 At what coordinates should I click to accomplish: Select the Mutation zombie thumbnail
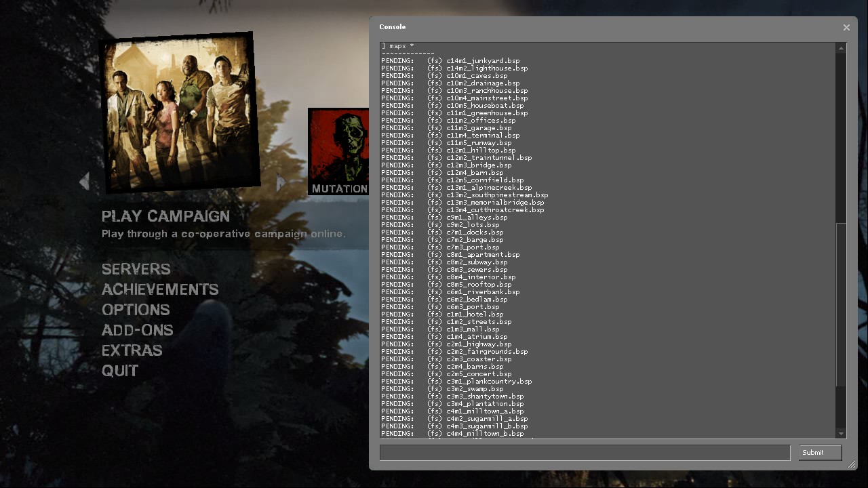point(338,152)
